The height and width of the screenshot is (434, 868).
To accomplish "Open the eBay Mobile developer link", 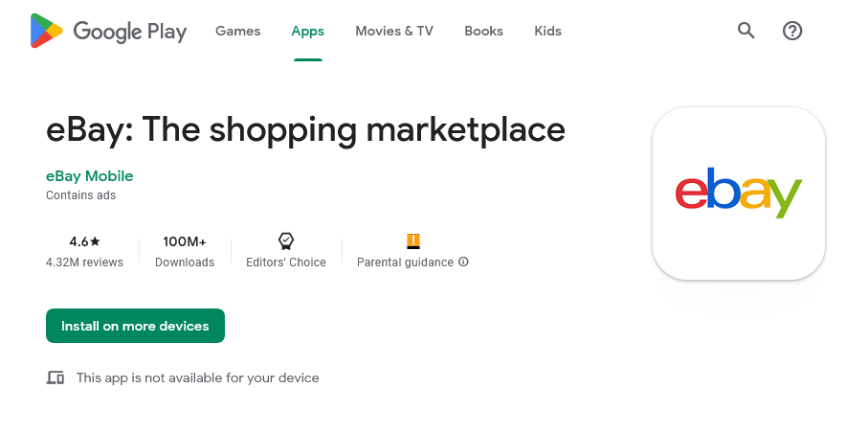I will pos(90,176).
